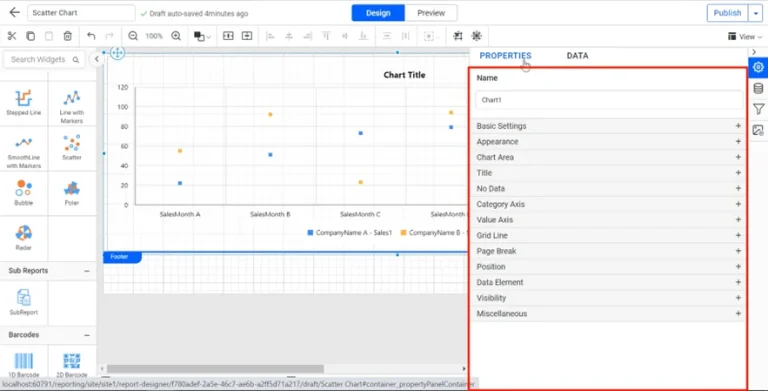Click the Zoom out magnifier icon
Image resolution: width=768 pixels, height=391 pixels.
click(x=133, y=36)
